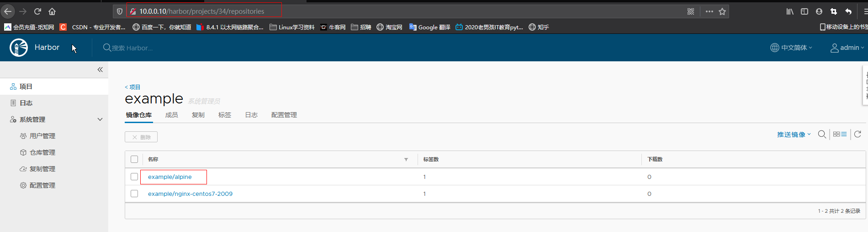
Task: Open the browser home page icon
Action: tap(52, 11)
